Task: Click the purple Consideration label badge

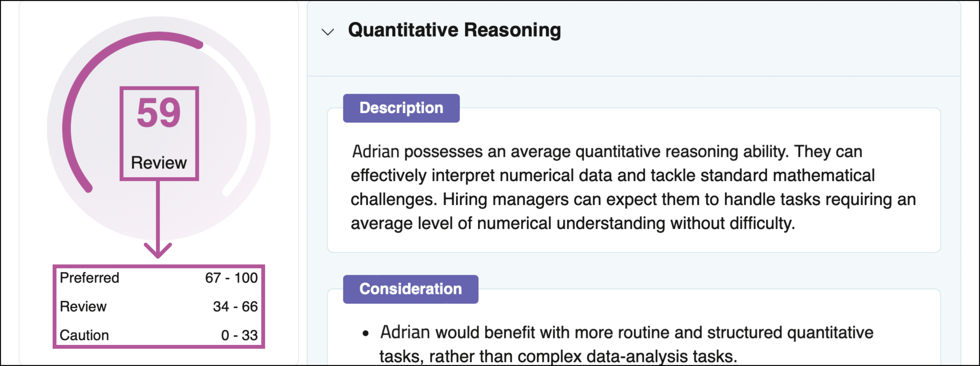Action: pos(410,289)
